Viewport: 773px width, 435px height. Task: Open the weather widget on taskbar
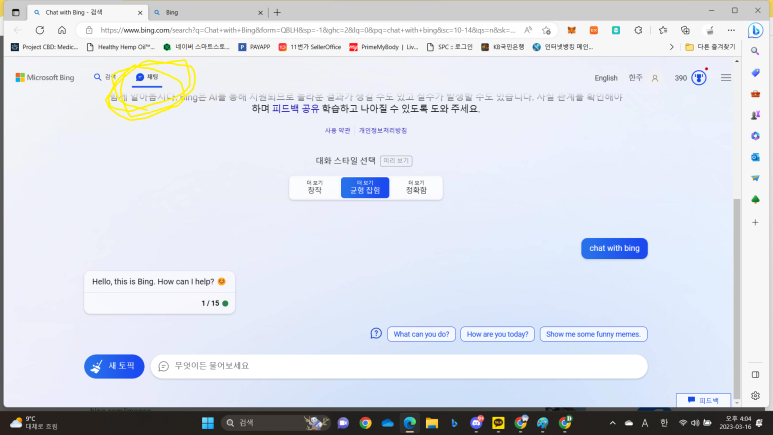(x=34, y=423)
